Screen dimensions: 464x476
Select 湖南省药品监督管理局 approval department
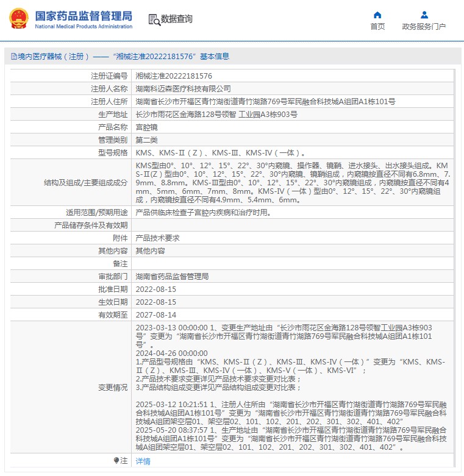coord(172,276)
